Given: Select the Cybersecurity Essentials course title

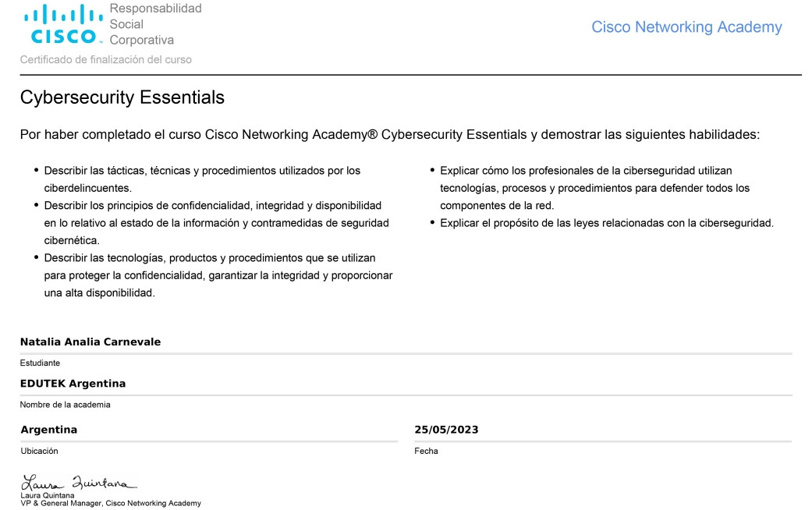Looking at the screenshot, I should tap(122, 97).
